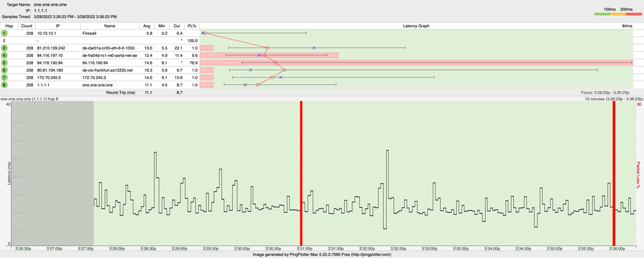Click hostname de-dar01a-cr05-eth-6-0-1050.
Viewport: 644px width, 258px height.
(x=109, y=48)
